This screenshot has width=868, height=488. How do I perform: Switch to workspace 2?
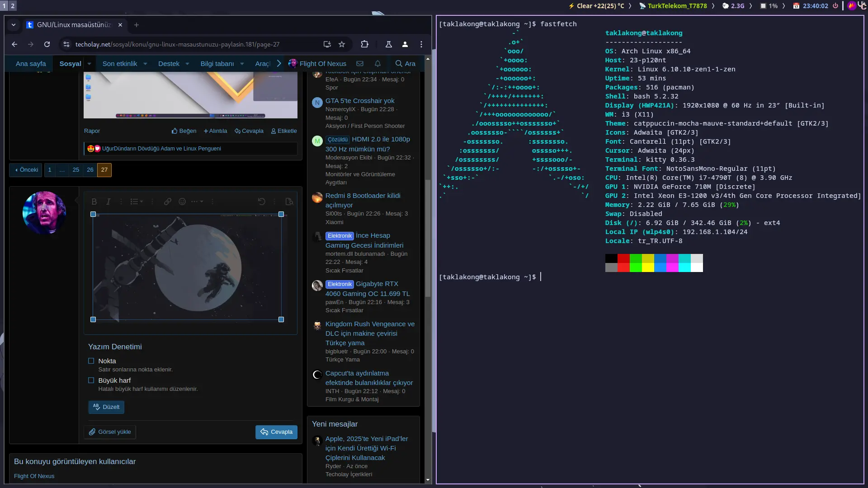click(13, 6)
